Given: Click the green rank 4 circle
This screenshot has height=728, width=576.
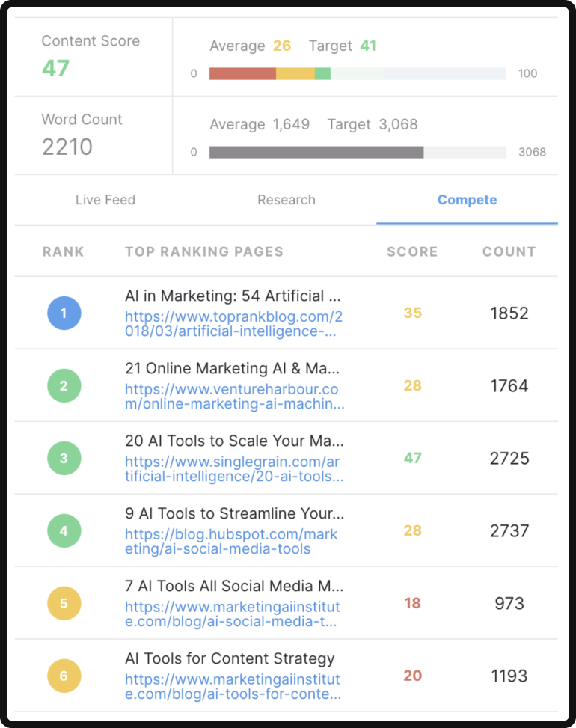Looking at the screenshot, I should [64, 530].
